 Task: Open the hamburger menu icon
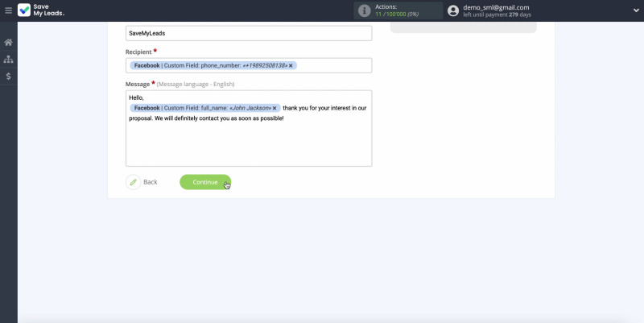[8, 10]
